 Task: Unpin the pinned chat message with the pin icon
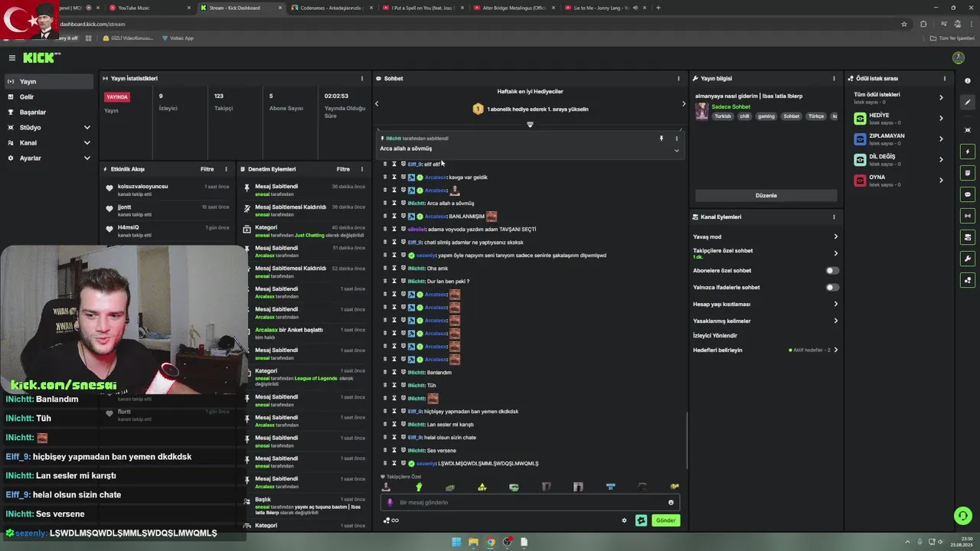point(661,139)
